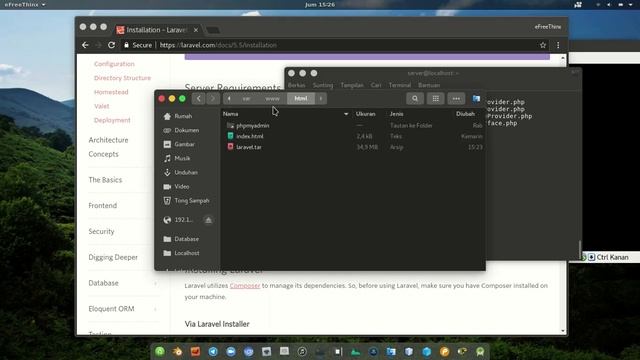
Task: Go back in the file manager
Action: tap(199, 98)
